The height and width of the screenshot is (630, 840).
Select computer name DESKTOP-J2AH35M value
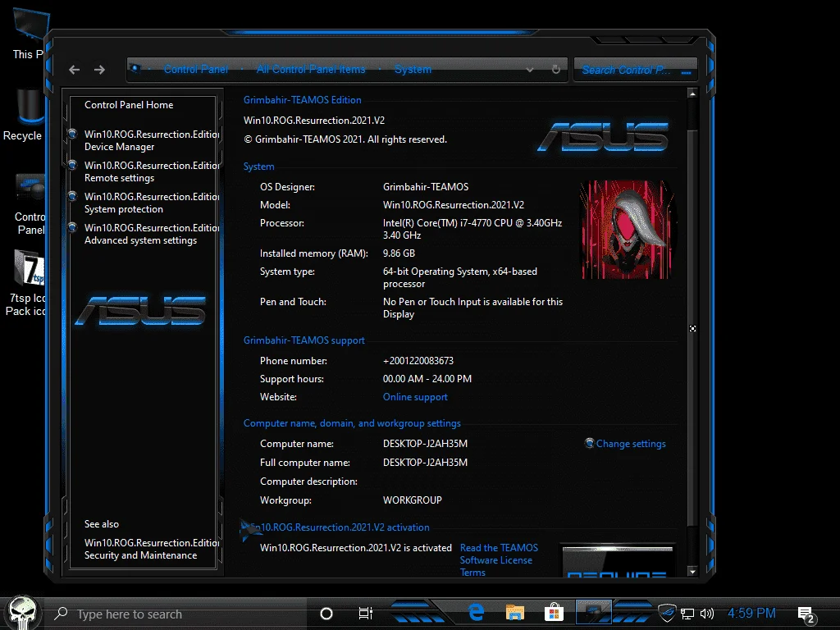coord(425,444)
